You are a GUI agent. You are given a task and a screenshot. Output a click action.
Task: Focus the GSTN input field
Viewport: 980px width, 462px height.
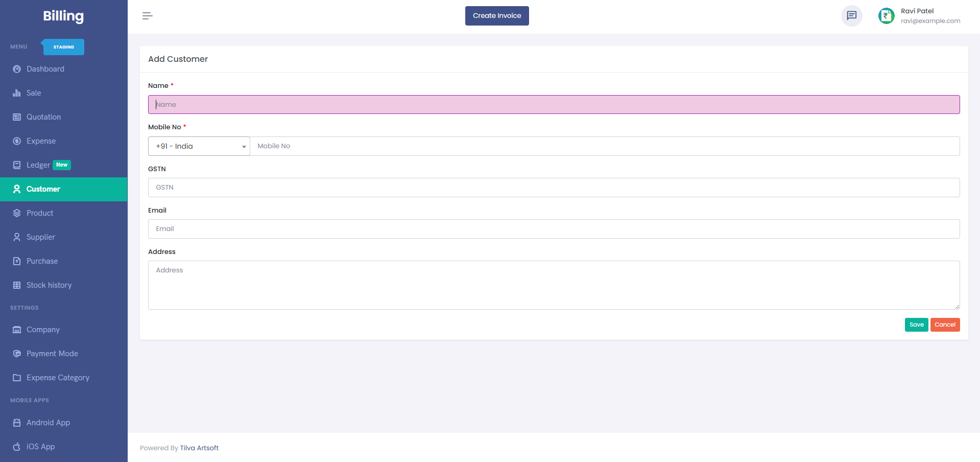tap(554, 188)
